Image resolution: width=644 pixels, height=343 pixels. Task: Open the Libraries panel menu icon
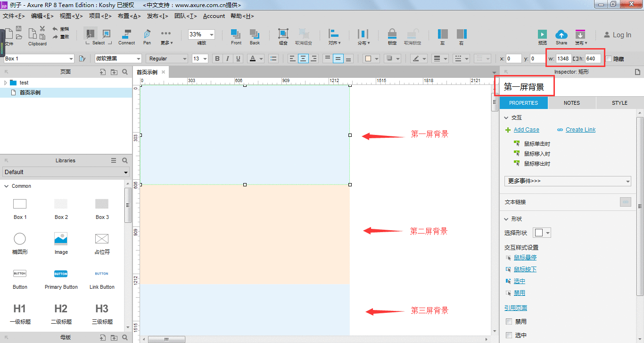point(114,160)
